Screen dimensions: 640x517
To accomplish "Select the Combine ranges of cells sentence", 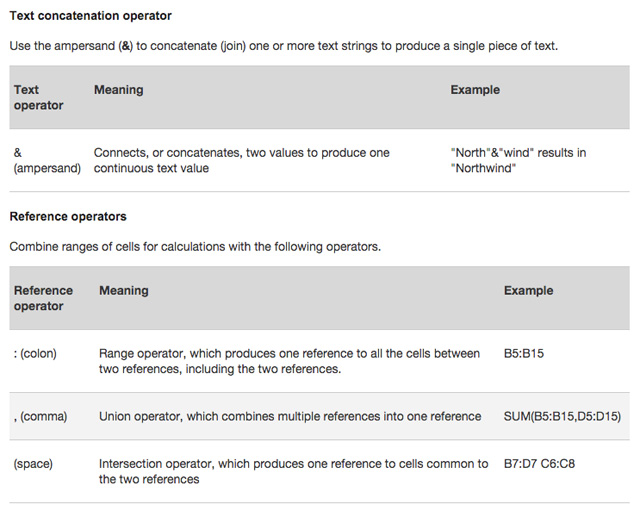I will [195, 247].
